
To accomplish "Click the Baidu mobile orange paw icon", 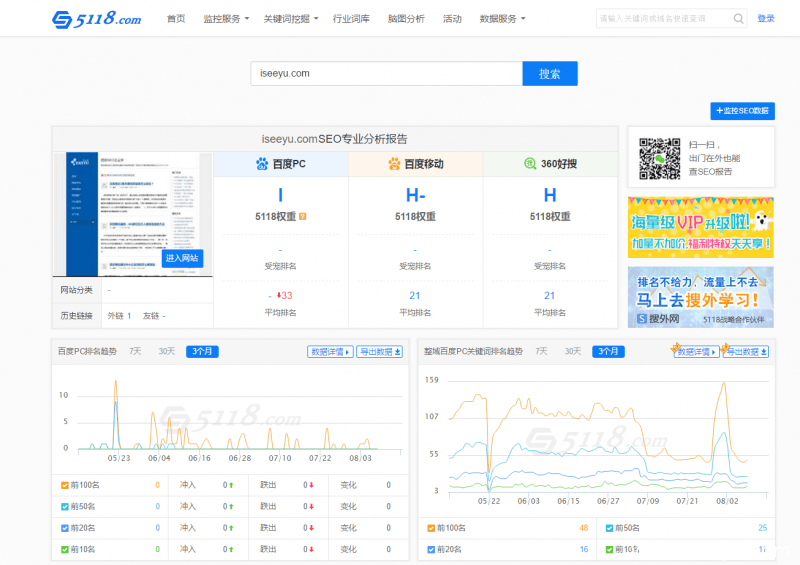I will pyautogui.click(x=394, y=164).
